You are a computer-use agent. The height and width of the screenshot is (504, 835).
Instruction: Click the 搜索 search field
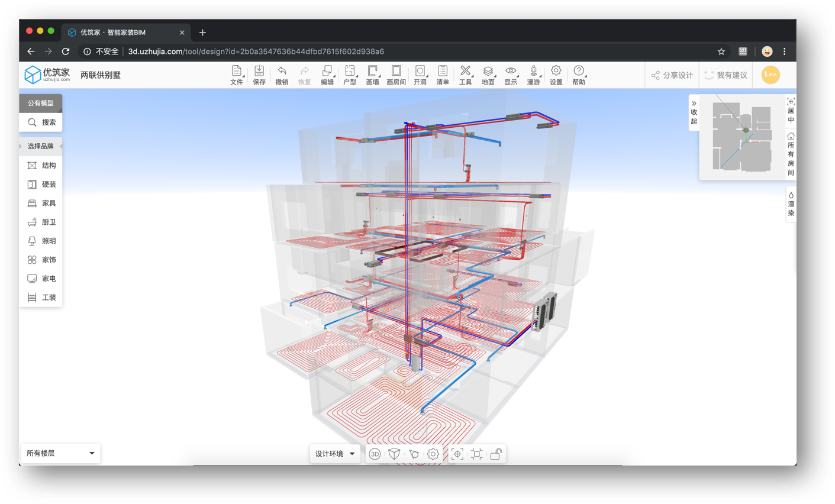click(40, 122)
